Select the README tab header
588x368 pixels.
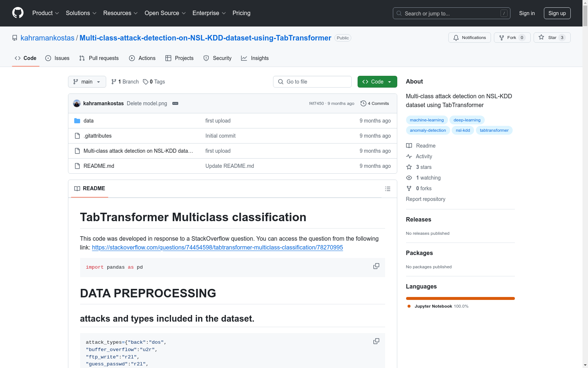[90, 188]
